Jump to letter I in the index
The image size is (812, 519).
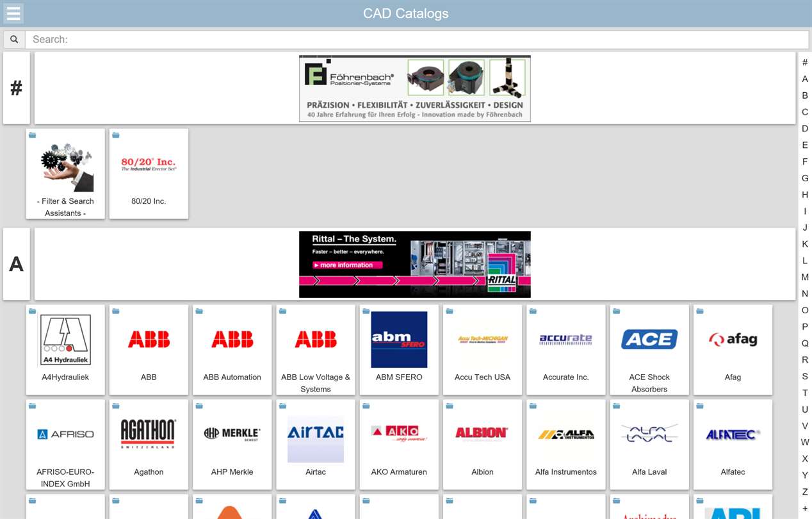tap(805, 211)
